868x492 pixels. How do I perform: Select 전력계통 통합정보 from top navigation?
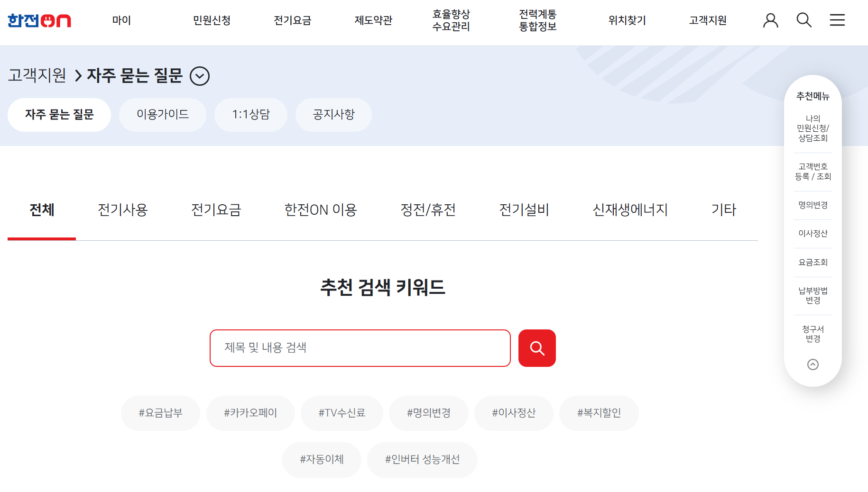coord(537,21)
